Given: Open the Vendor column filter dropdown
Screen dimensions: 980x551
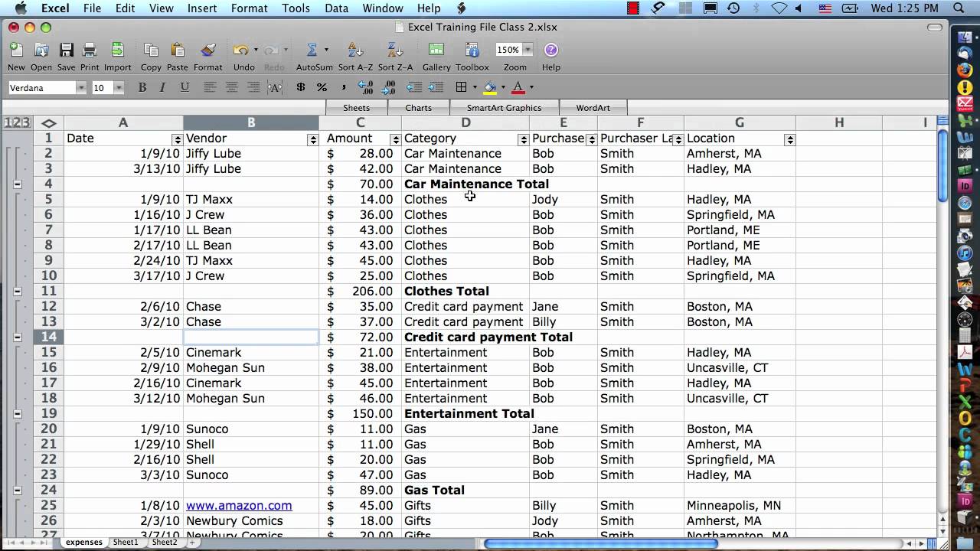Looking at the screenshot, I should coord(312,139).
